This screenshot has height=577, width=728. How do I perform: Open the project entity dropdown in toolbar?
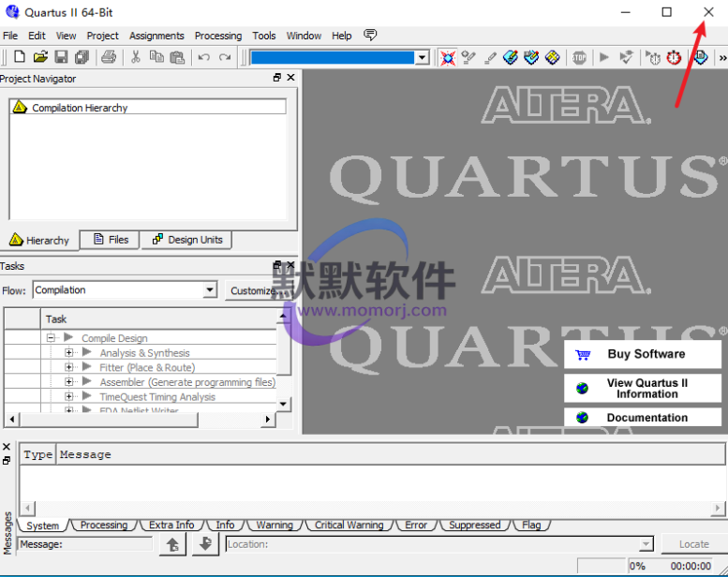point(422,57)
